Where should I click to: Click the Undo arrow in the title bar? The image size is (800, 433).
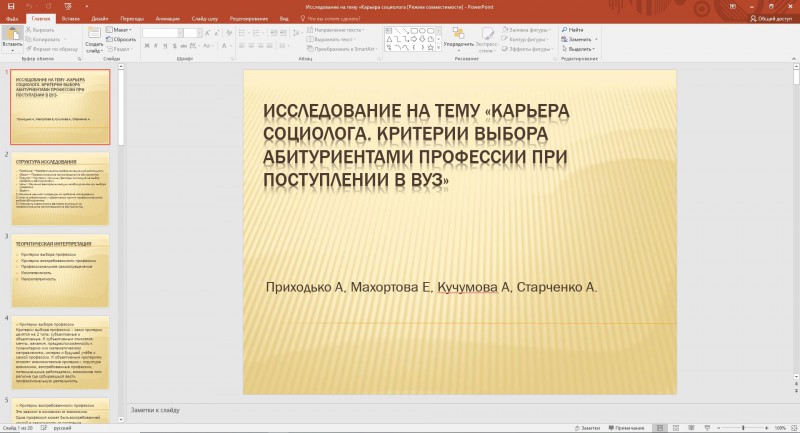29,7
